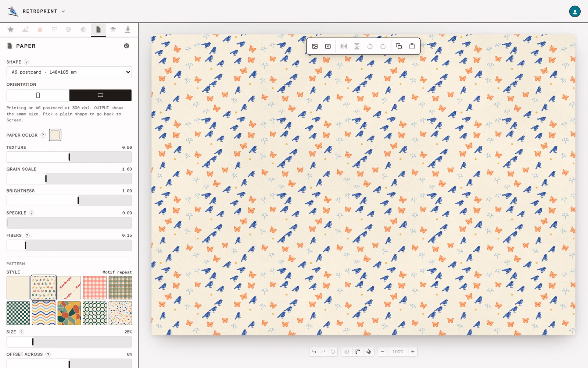
Task: Open the halftone dots tab
Action: coord(54,29)
